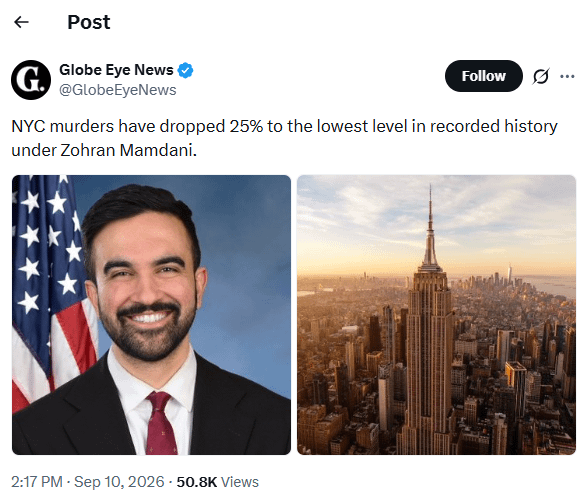Select the Sep 10, 2026 date
The height and width of the screenshot is (496, 579).
(x=119, y=482)
